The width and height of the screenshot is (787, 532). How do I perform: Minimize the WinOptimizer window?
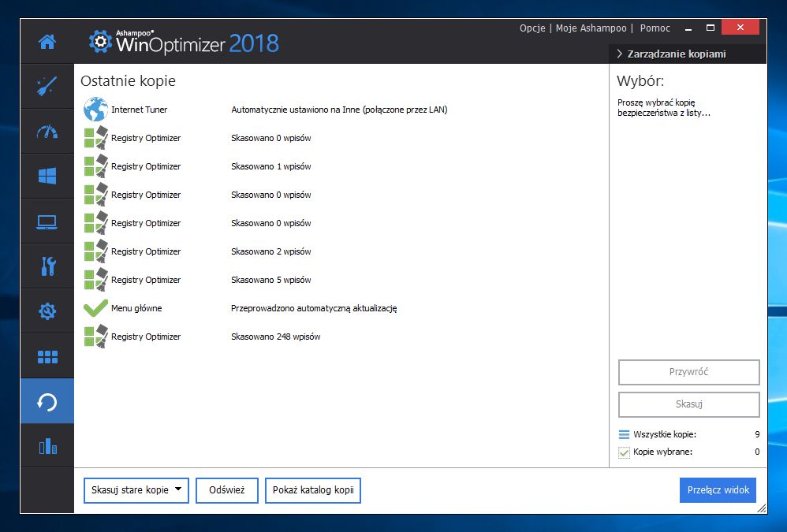coord(688,28)
